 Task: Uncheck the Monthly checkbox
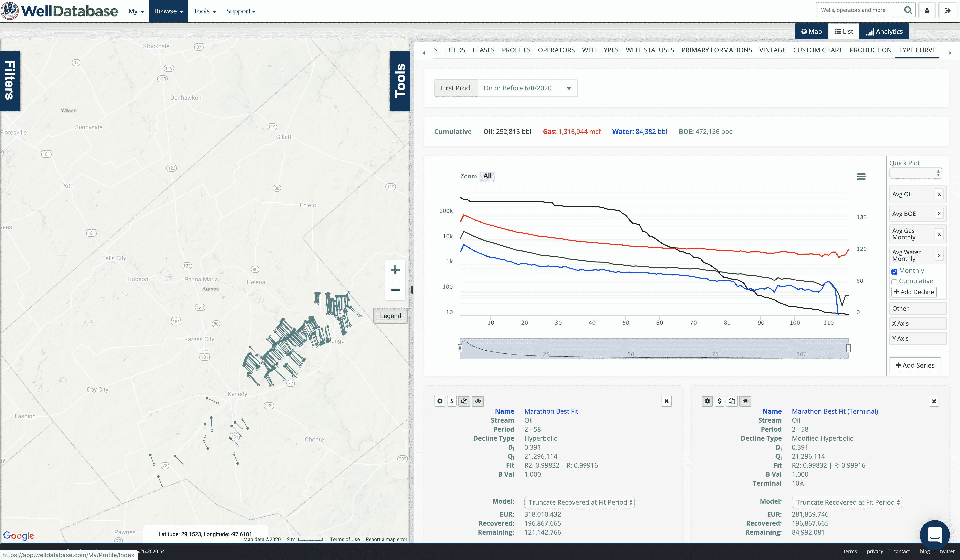pyautogui.click(x=894, y=272)
